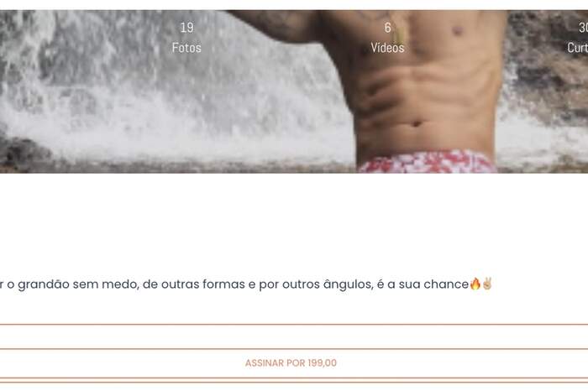This screenshot has height=391, width=588.
Task: Click the Vídeos label on the cover
Action: (387, 48)
